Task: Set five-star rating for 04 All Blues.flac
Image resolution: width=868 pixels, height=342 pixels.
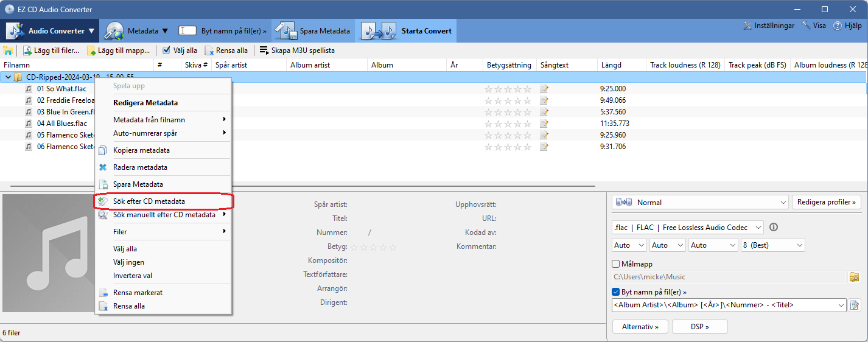Action: click(527, 124)
